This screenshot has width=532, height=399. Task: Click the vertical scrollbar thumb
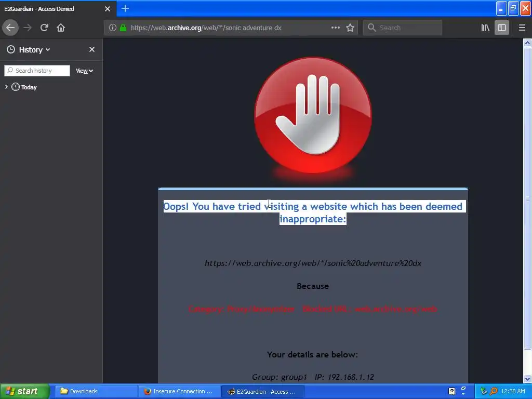tap(527, 198)
